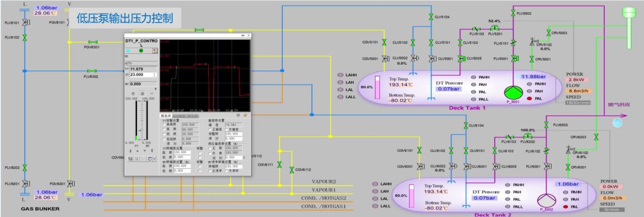Screen dimensions: 644x217
Task: Click the 11.88bar pressure readout
Action: coord(534,77)
